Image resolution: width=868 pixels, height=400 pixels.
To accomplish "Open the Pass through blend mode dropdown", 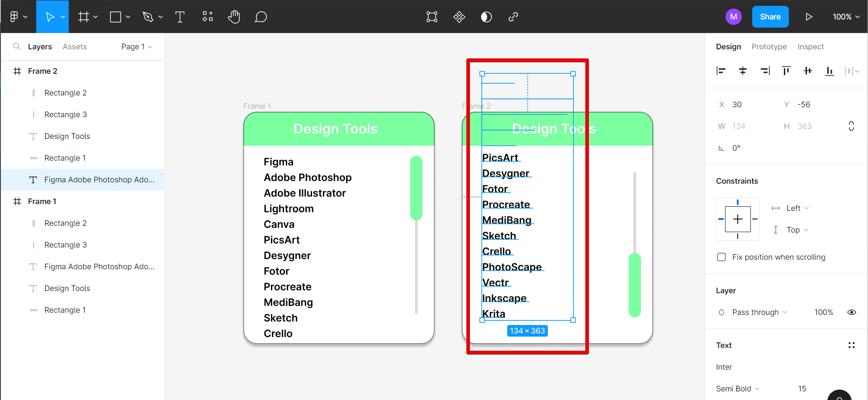I will tap(759, 312).
